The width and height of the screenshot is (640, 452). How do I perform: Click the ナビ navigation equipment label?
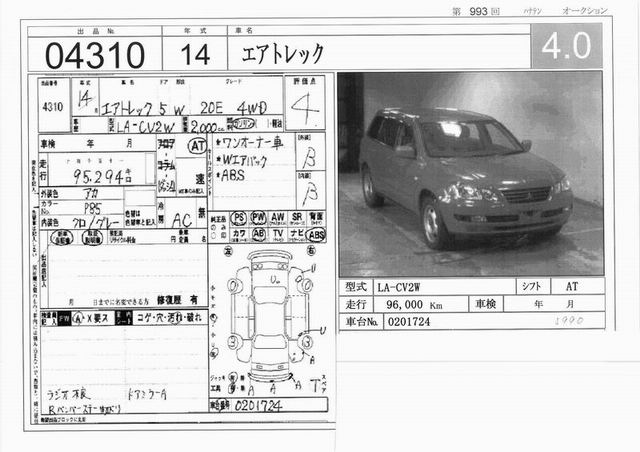296,233
